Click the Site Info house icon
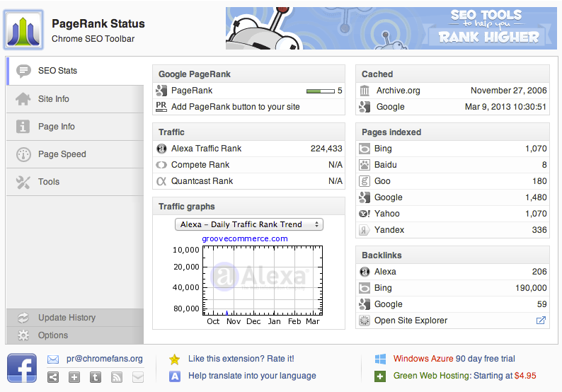Image resolution: width=562 pixels, height=392 pixels. coord(23,99)
